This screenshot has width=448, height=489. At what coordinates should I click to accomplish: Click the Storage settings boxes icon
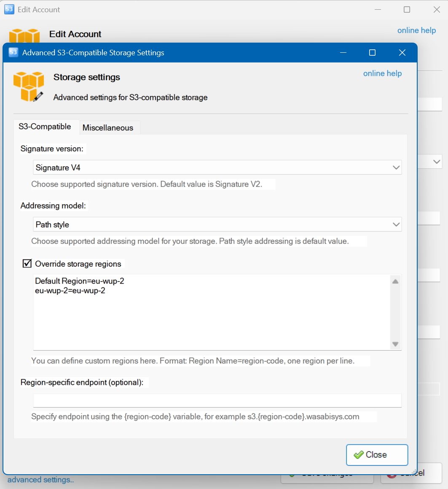click(x=28, y=86)
